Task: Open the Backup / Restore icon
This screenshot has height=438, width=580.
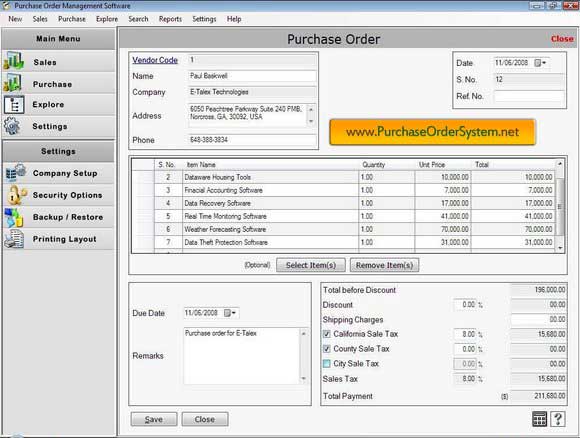Action: click(14, 217)
